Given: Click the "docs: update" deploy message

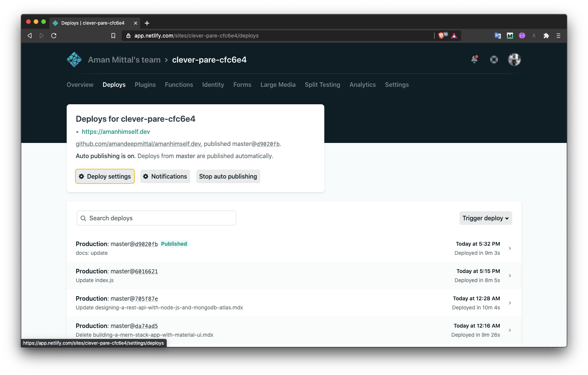Looking at the screenshot, I should coord(92,253).
